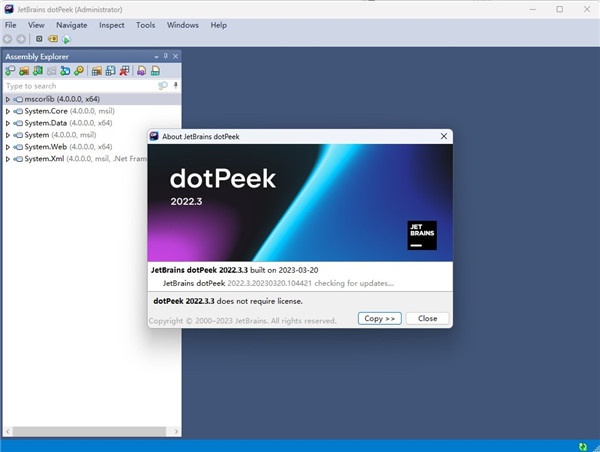The image size is (600, 452).
Task: Click the last icon in Assembly Explorer toolbar
Action: pyautogui.click(x=156, y=71)
